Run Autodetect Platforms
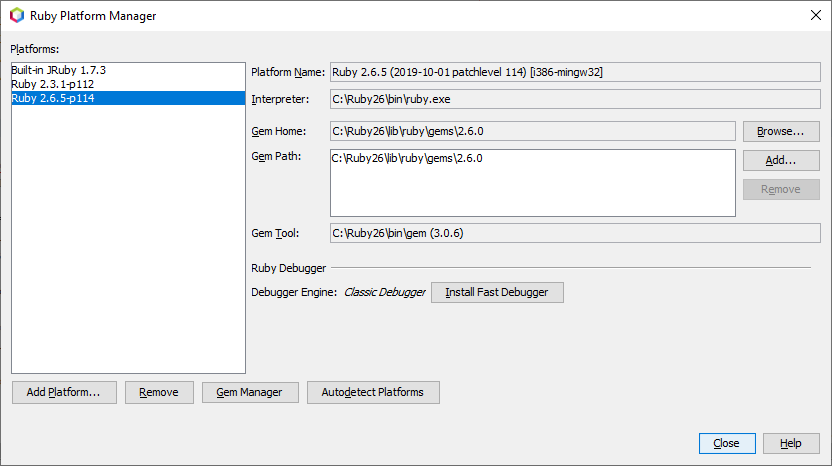This screenshot has height=466, width=832. pyautogui.click(x=373, y=392)
